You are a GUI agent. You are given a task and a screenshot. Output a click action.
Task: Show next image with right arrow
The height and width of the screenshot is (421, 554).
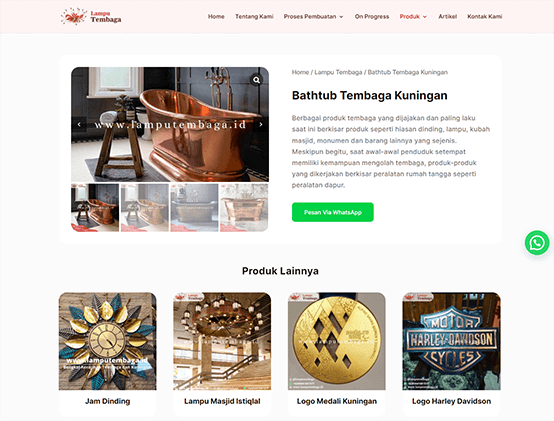pos(261,124)
